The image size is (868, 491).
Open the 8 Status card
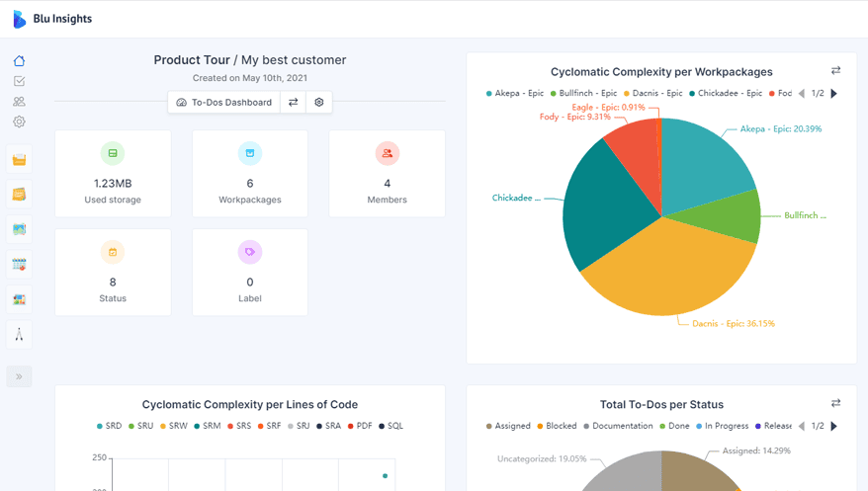pyautogui.click(x=113, y=273)
